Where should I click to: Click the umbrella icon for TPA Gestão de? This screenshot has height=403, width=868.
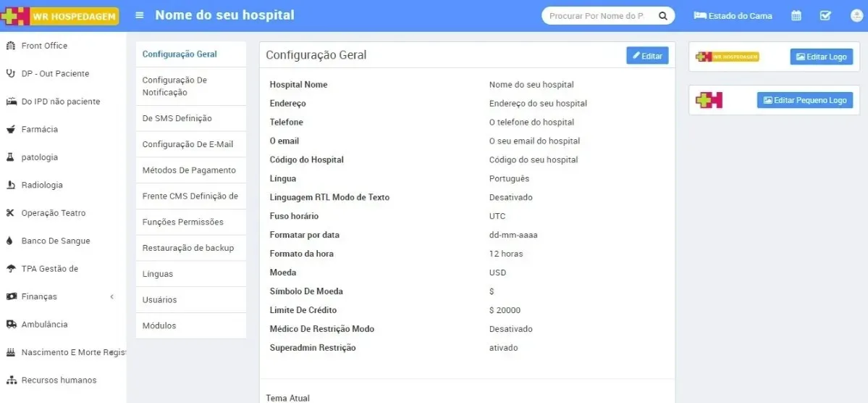click(11, 268)
